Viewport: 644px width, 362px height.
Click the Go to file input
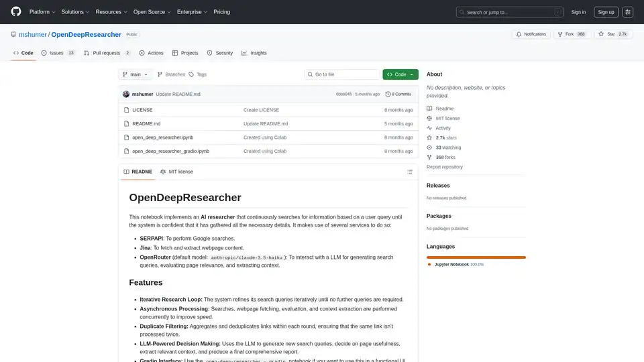tap(342, 74)
